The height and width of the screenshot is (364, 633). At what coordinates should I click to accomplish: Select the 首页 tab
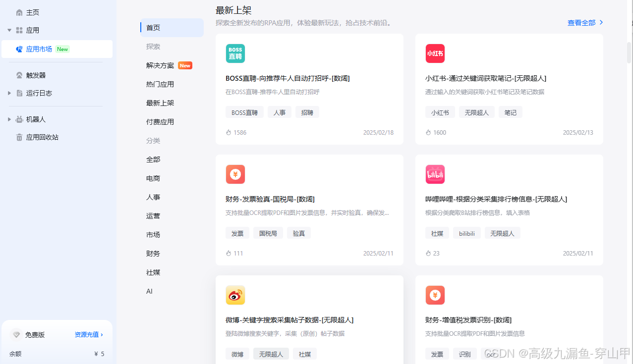(172, 28)
